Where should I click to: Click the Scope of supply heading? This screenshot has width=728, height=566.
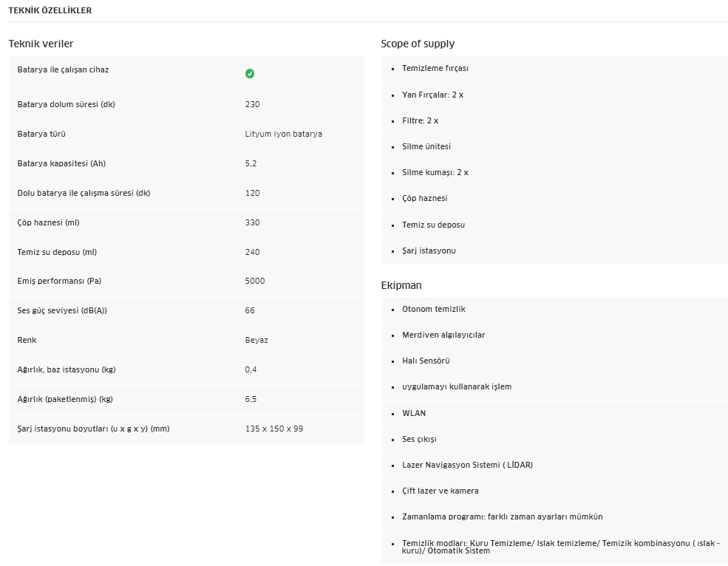point(418,44)
